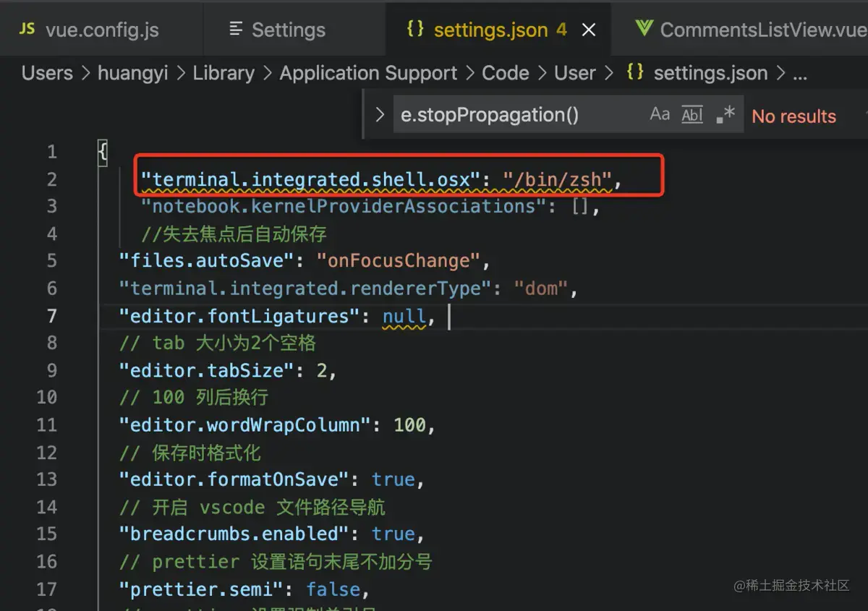This screenshot has height=611, width=868.
Task: Expand the replace field in find widget
Action: (379, 115)
